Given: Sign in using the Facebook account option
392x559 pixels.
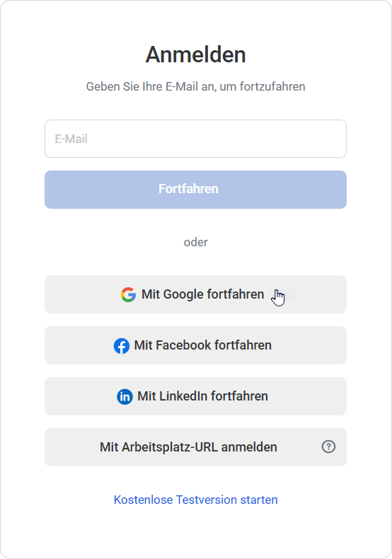Looking at the screenshot, I should coord(195,345).
